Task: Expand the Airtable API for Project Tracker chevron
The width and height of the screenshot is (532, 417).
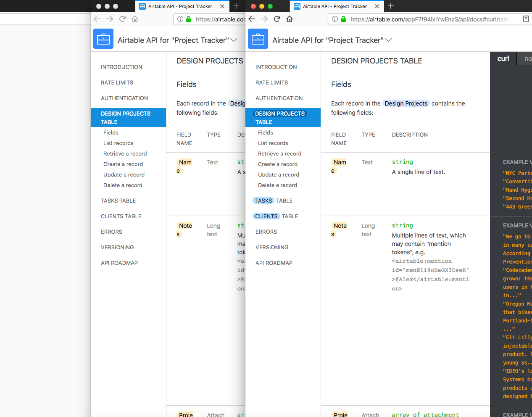Action: [389, 40]
